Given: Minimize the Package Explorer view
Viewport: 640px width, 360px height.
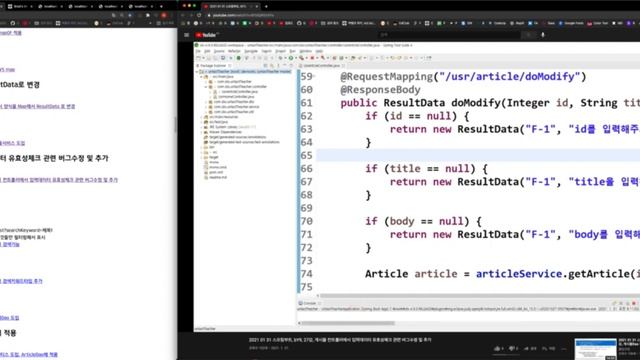Looking at the screenshot, I should (x=285, y=65).
